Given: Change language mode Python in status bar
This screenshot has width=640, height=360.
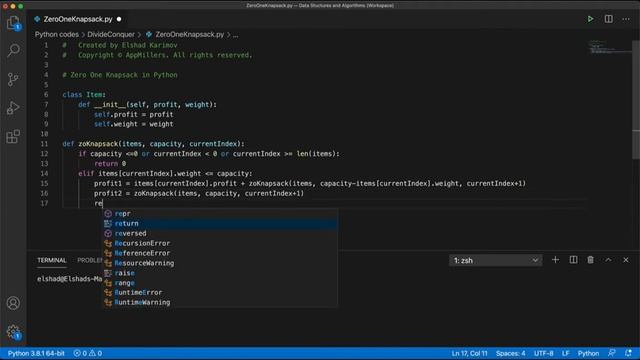Looking at the screenshot, I should click(588, 353).
